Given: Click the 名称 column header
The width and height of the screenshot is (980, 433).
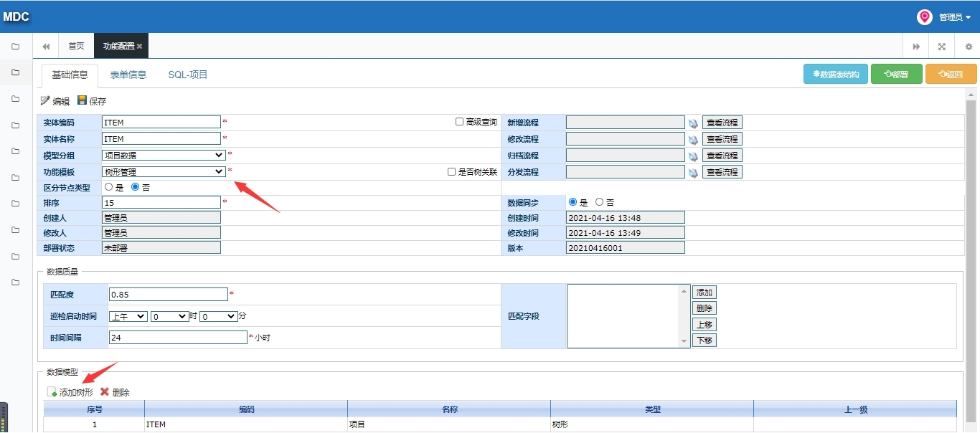Looking at the screenshot, I should pos(449,409).
